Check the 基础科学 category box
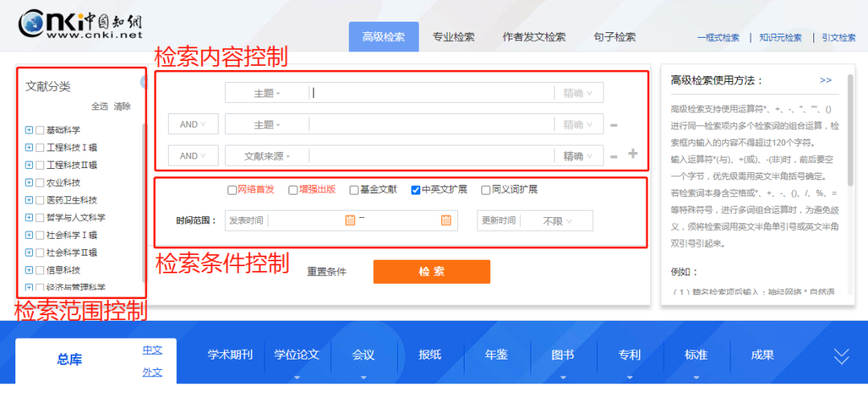 click(40, 131)
